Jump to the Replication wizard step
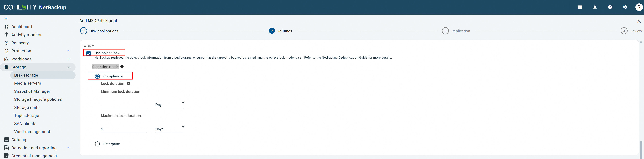This screenshot has height=159, width=644. point(456,31)
